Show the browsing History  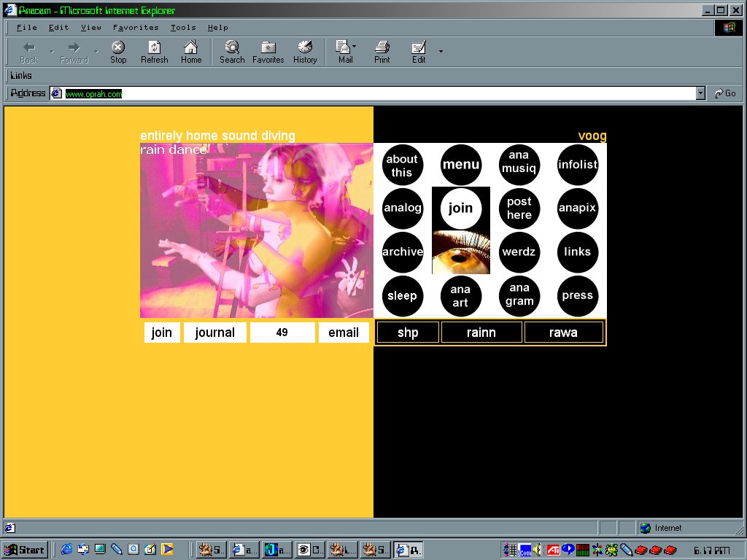[305, 52]
